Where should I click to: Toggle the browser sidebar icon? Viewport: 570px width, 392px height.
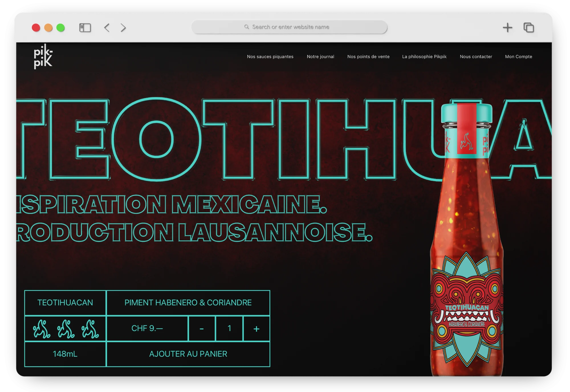(x=85, y=28)
